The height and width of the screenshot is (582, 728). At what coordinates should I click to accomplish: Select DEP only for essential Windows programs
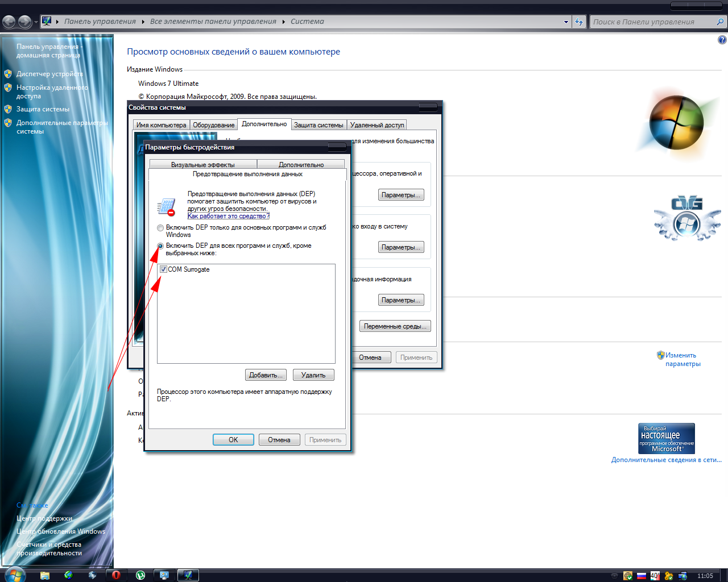[160, 228]
